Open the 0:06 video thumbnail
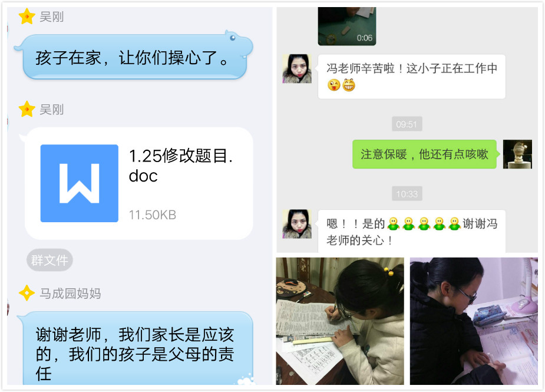The height and width of the screenshot is (392, 545). click(x=347, y=26)
